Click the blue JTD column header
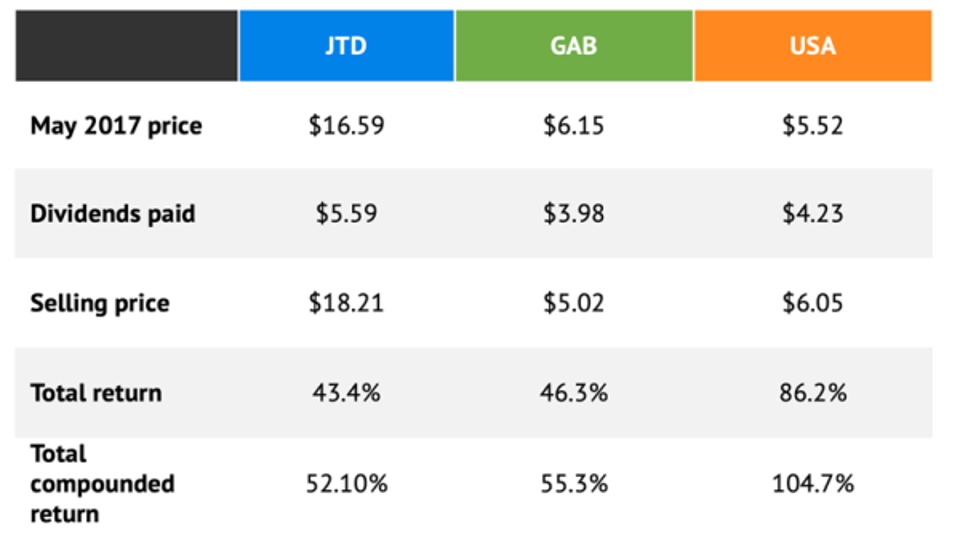The image size is (960, 544). pos(346,46)
